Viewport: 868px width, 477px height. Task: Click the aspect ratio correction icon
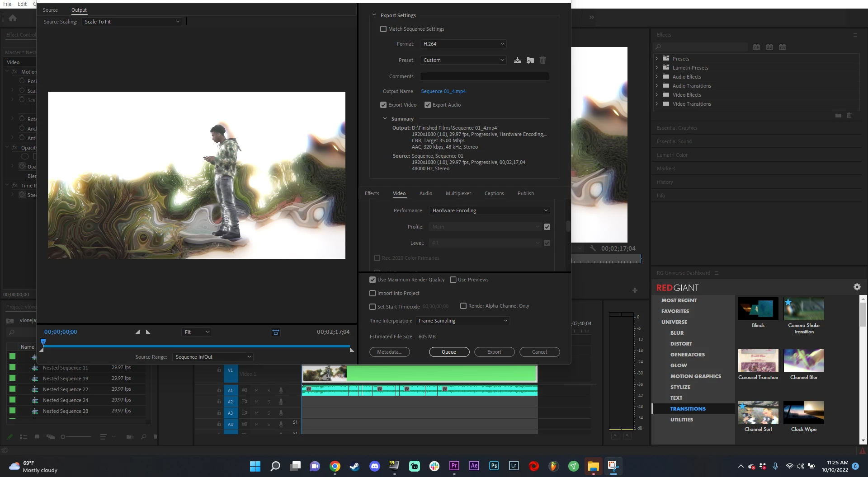coord(275,332)
